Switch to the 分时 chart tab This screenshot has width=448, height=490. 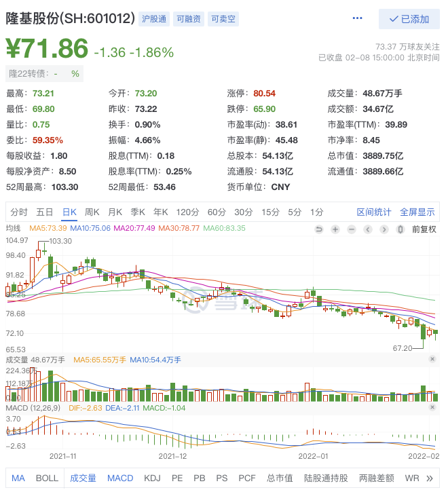pos(19,212)
